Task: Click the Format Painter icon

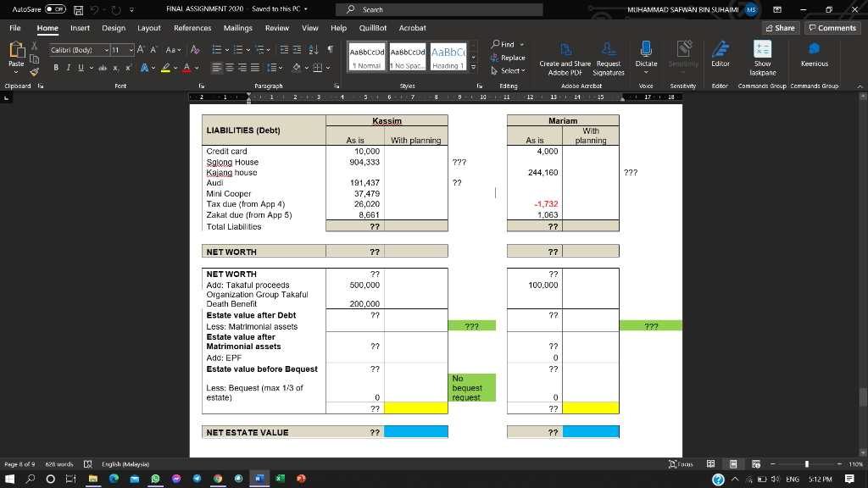Action: [34, 72]
